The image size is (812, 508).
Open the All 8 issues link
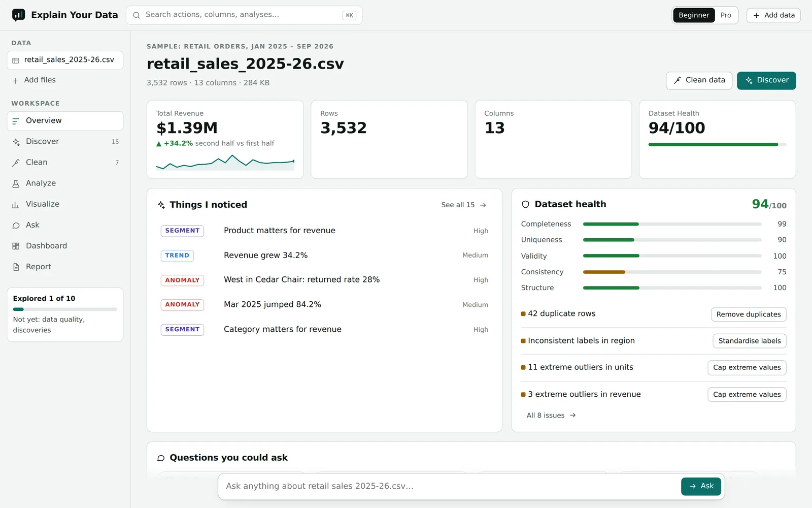(x=551, y=416)
